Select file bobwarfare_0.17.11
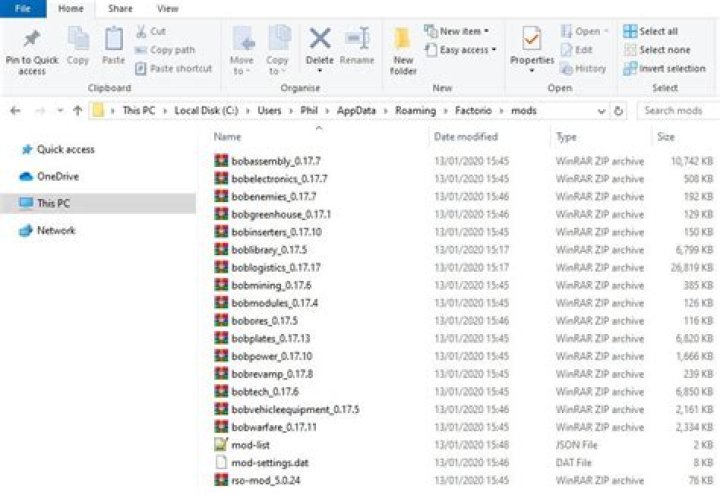Viewport: 720px width, 495px height. pos(274,427)
